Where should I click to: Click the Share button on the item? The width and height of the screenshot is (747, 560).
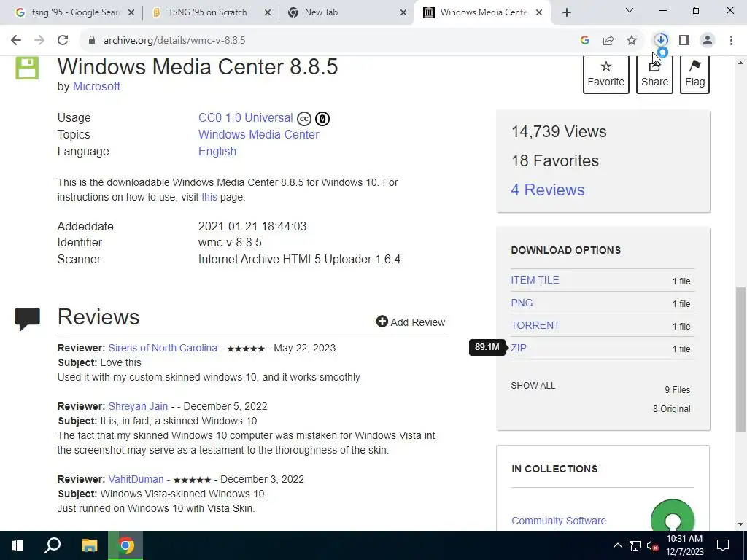point(654,74)
